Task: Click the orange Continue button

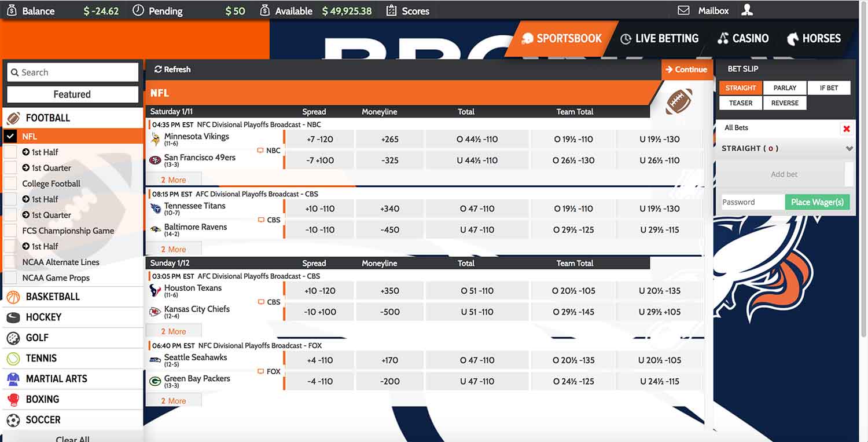Action: (x=686, y=70)
